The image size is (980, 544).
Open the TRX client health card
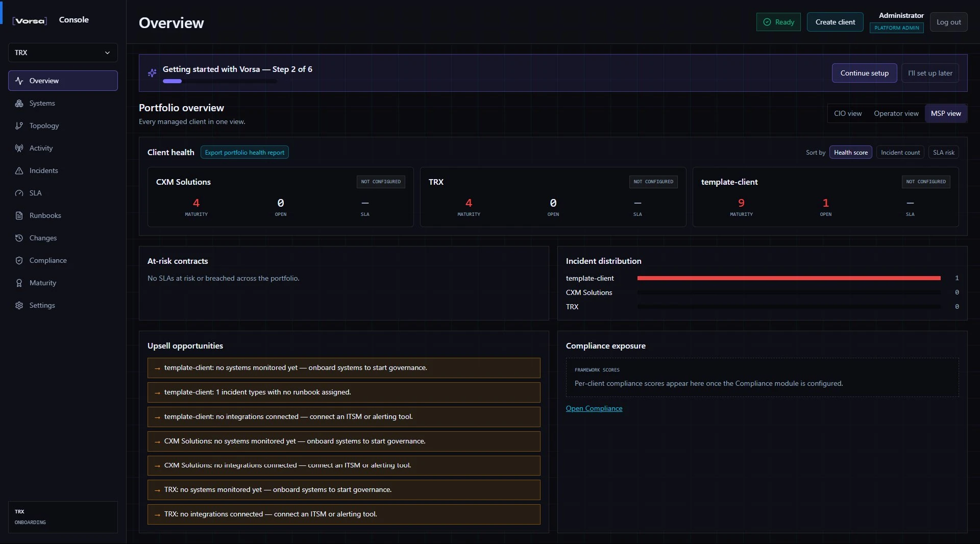(553, 197)
